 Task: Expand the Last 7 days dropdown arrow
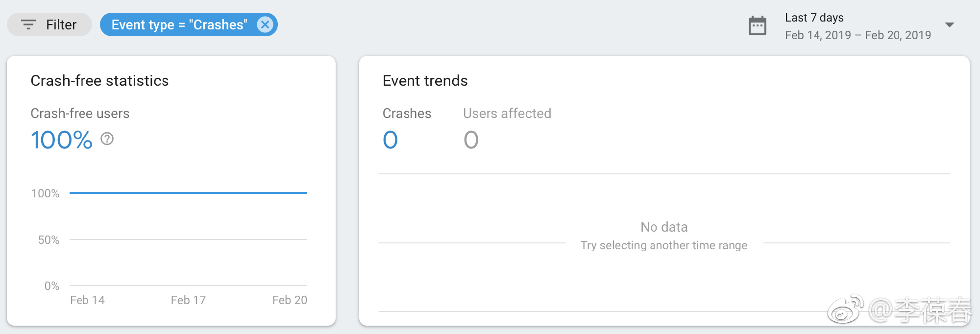point(949,25)
